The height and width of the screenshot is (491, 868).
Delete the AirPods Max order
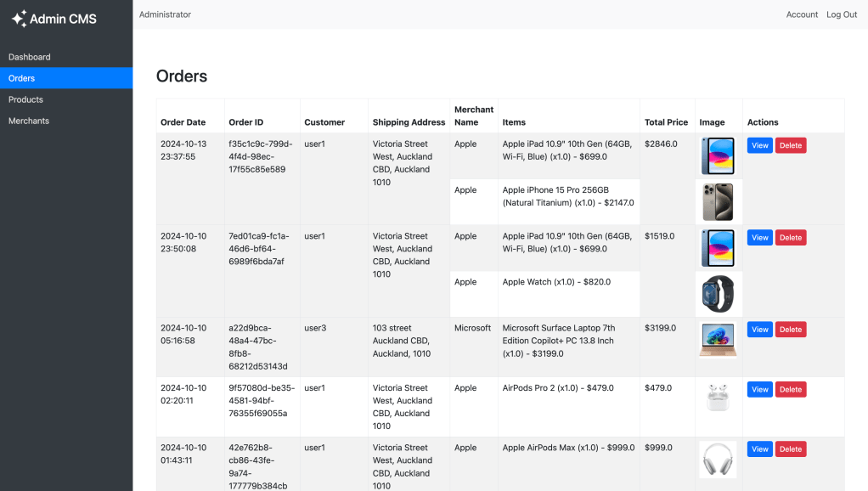[x=790, y=449]
